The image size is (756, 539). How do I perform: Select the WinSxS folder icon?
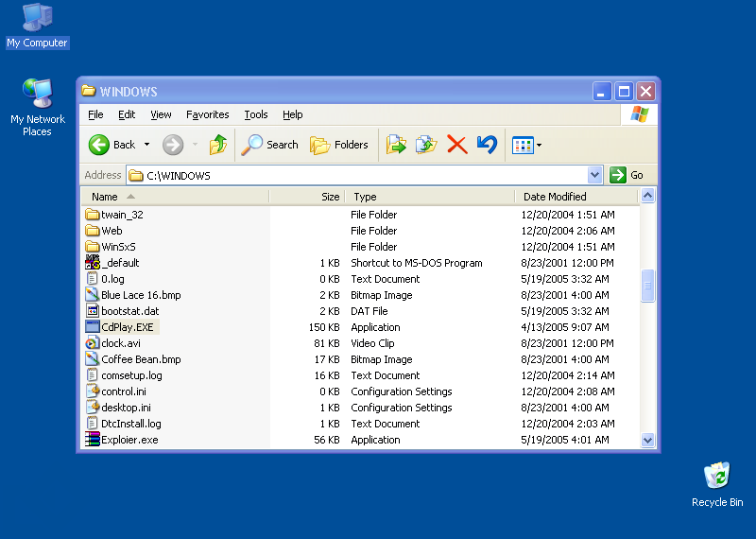click(92, 247)
